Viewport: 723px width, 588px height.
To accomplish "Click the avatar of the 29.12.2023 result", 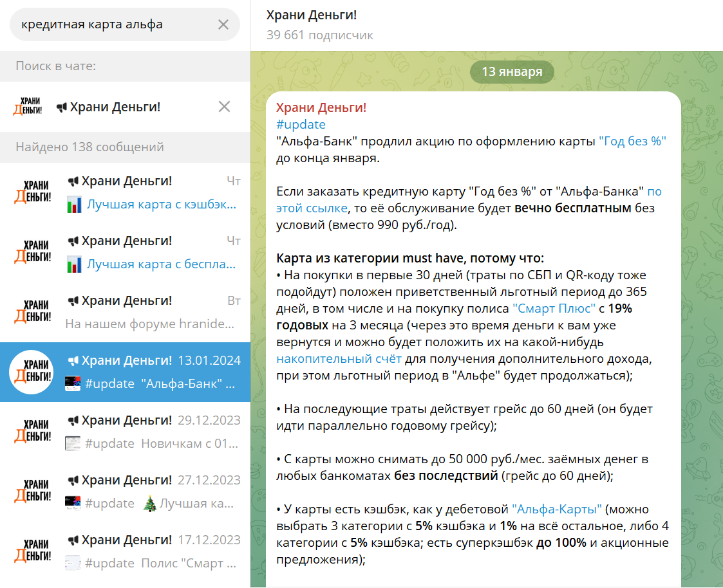I will (32, 432).
